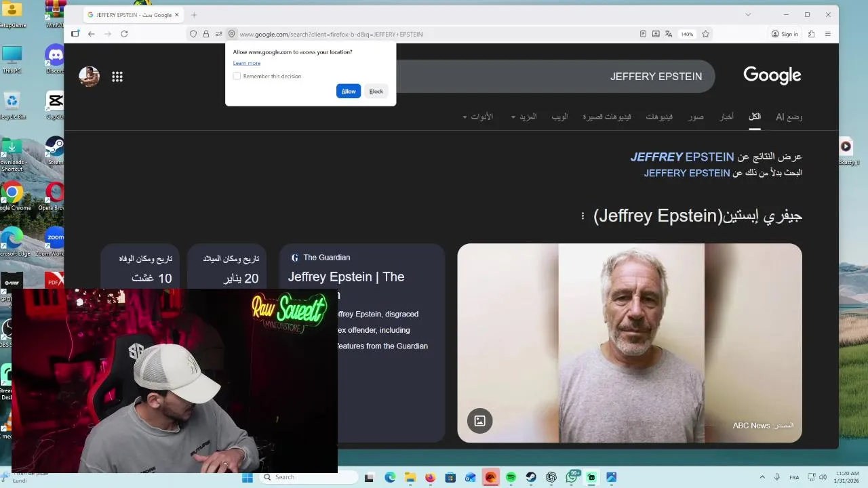Open the Firefox application menu
This screenshot has height=488, width=868.
click(x=828, y=34)
